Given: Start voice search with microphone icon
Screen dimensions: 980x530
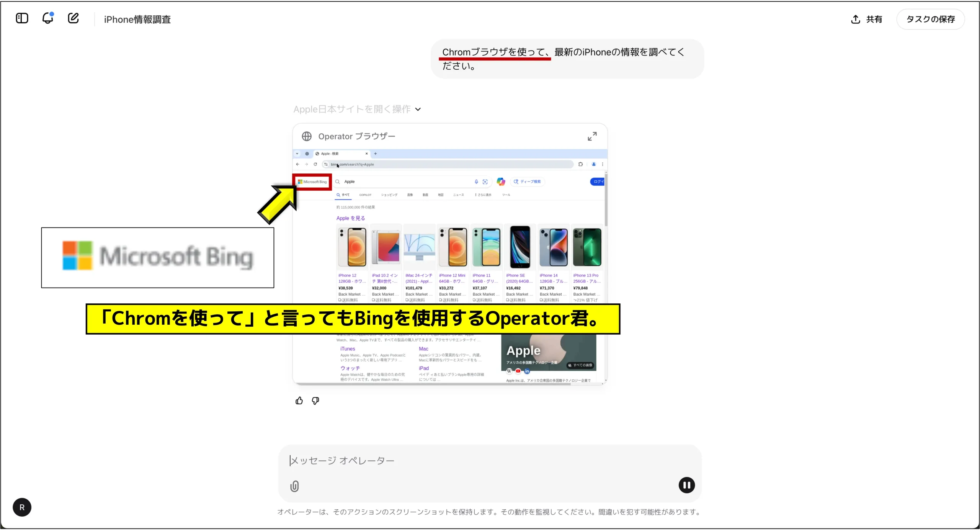Looking at the screenshot, I should [x=476, y=182].
